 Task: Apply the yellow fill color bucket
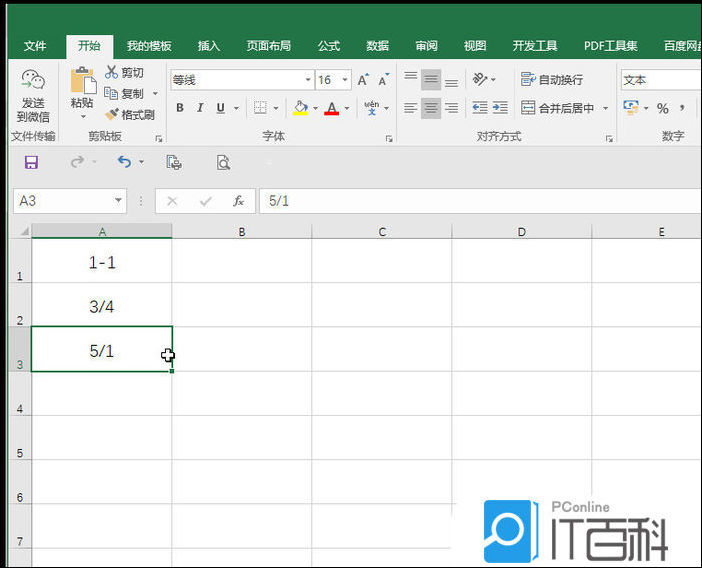pos(300,108)
